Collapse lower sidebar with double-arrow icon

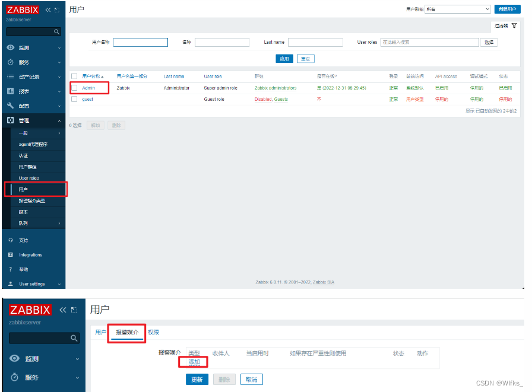pos(63,310)
